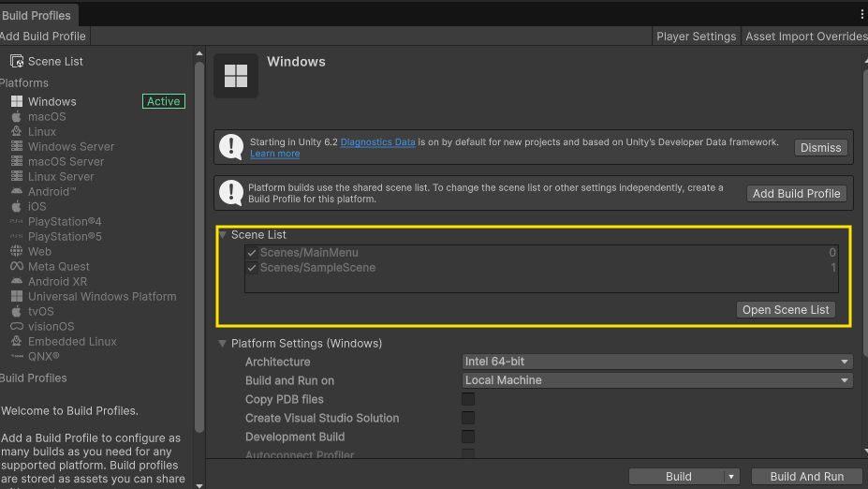868x489 pixels.
Task: Click the Build And Run button
Action: click(806, 476)
